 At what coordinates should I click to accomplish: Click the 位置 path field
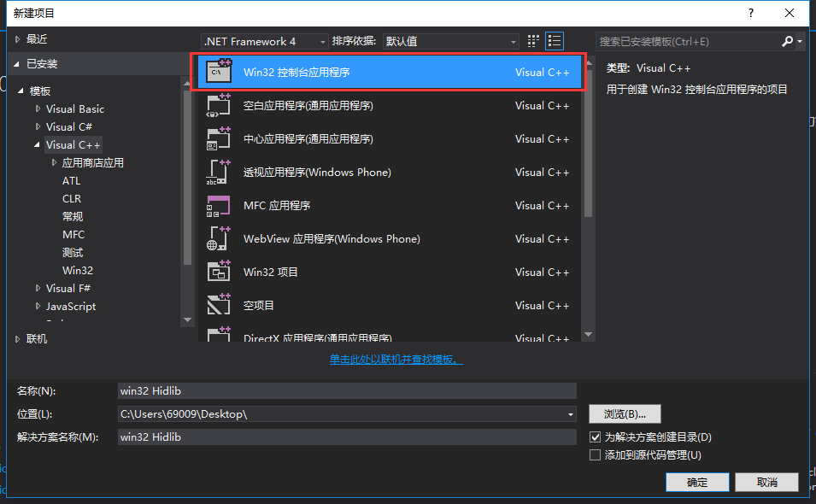(x=342, y=414)
